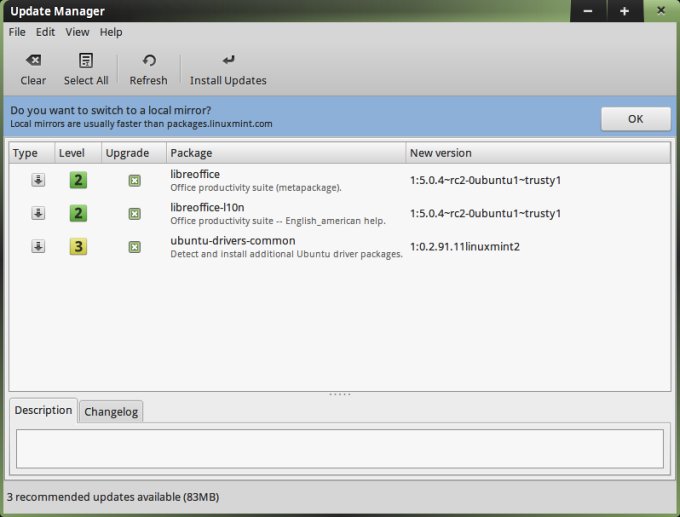
Task: Click the type arrow icon for ubuntu-drivers-common
Action: 38,246
